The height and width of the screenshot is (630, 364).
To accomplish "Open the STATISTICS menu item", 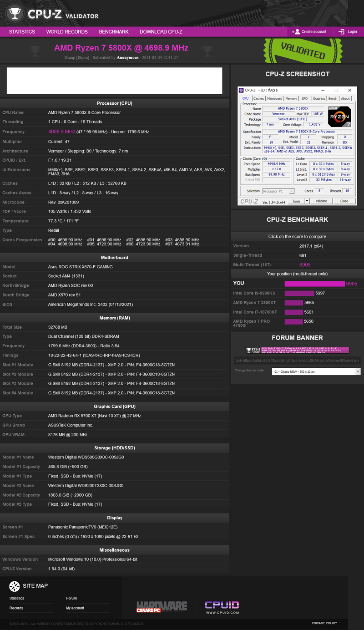I will tap(22, 32).
